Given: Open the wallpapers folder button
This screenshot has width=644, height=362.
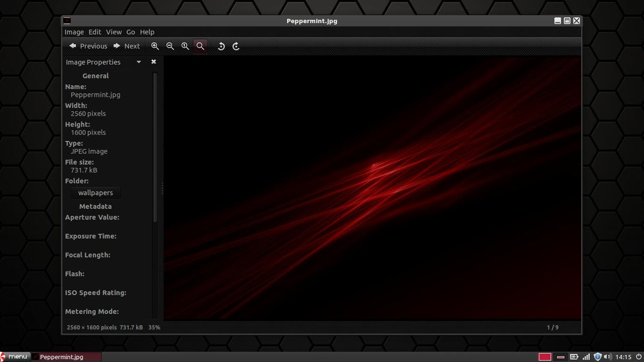Looking at the screenshot, I should (95, 193).
